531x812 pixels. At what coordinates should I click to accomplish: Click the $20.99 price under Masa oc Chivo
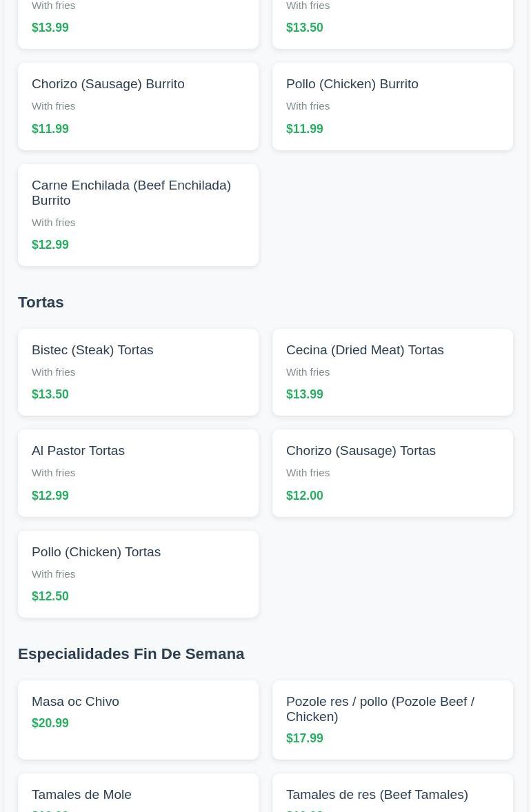click(x=50, y=723)
